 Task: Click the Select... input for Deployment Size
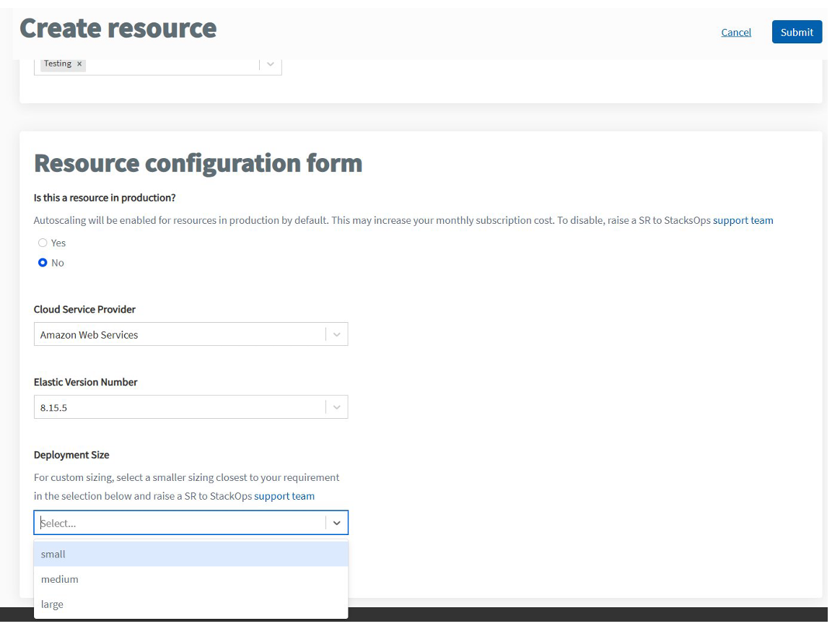click(x=180, y=522)
